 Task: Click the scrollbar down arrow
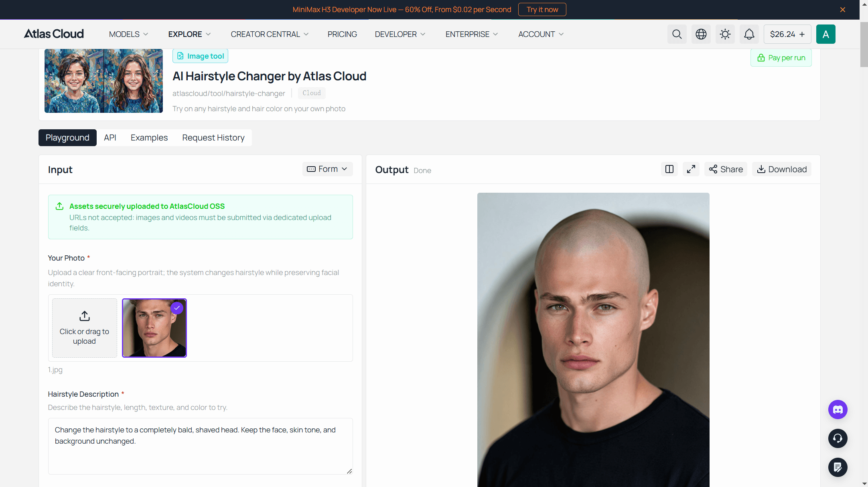[x=864, y=483]
